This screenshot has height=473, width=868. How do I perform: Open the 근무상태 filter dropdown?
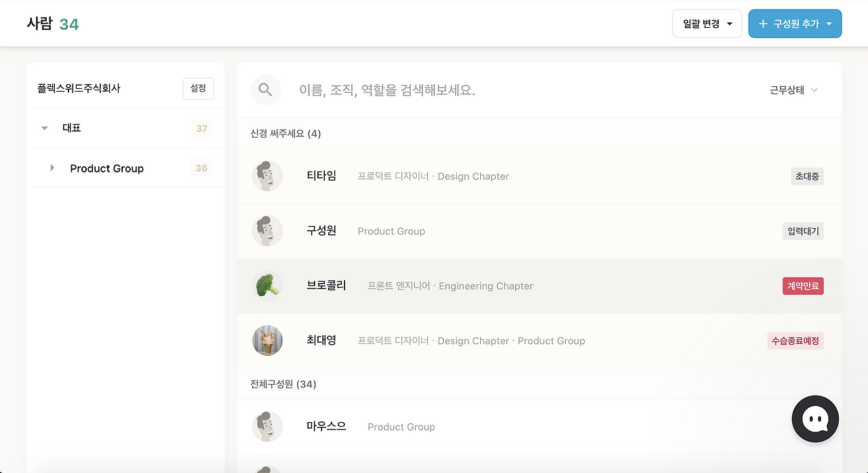[794, 90]
